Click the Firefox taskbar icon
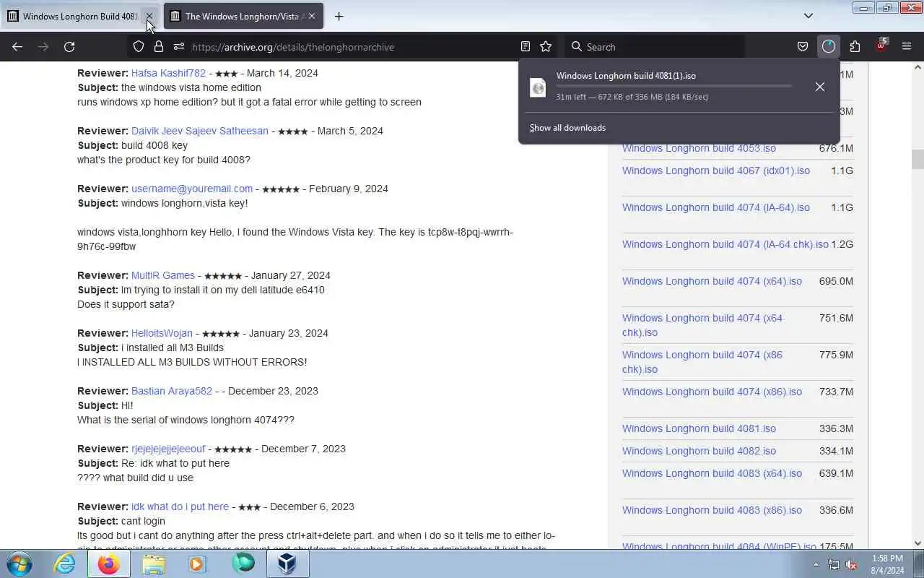This screenshot has height=578, width=924. [109, 564]
